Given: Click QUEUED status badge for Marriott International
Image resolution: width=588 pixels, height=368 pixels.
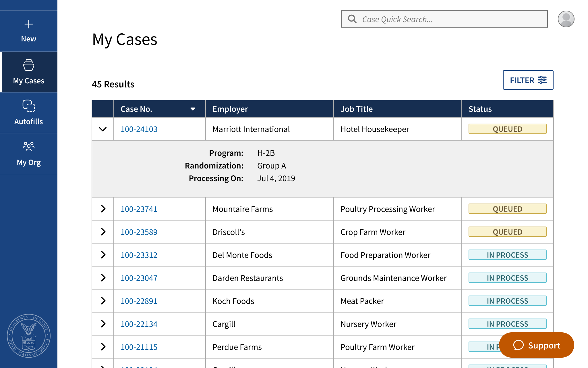Looking at the screenshot, I should (x=507, y=129).
